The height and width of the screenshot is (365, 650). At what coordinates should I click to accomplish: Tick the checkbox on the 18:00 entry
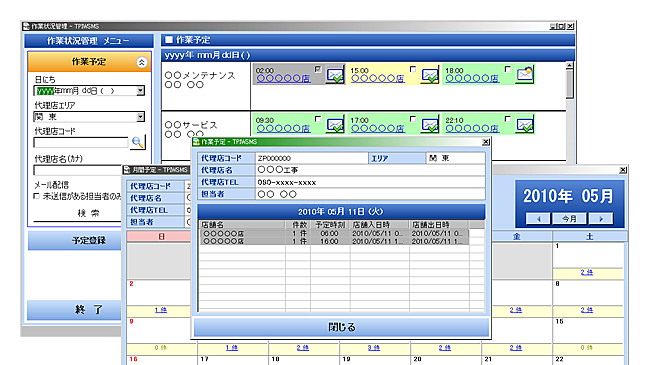[x=508, y=69]
